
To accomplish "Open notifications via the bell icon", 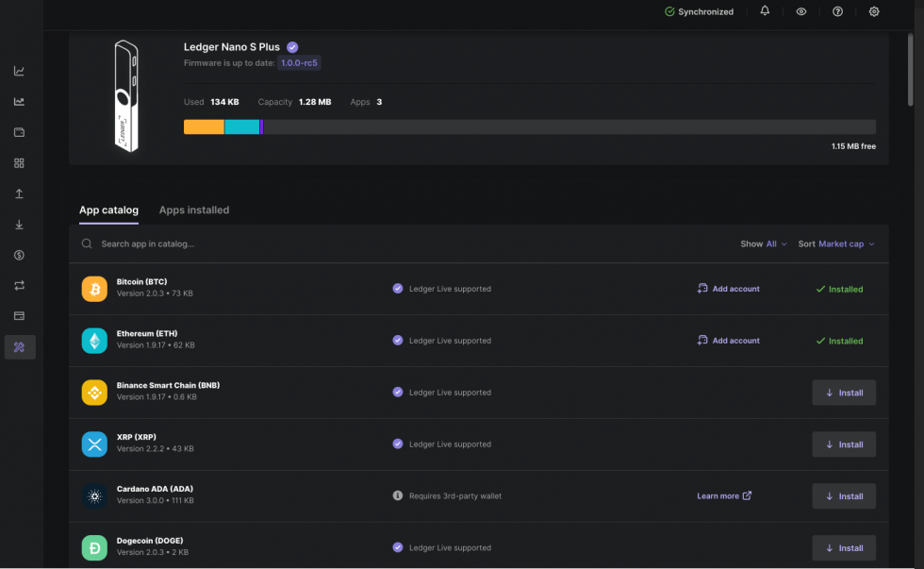I will [765, 11].
